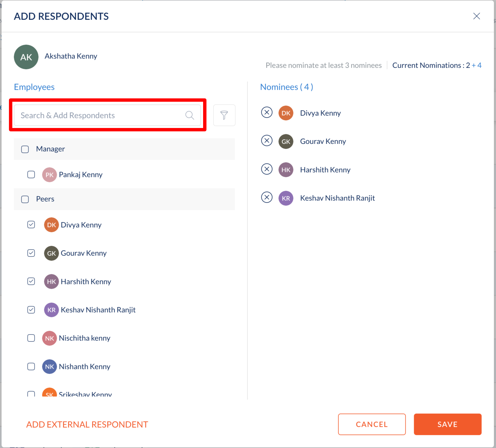Select Nischitha kenny checkbox

coord(31,338)
